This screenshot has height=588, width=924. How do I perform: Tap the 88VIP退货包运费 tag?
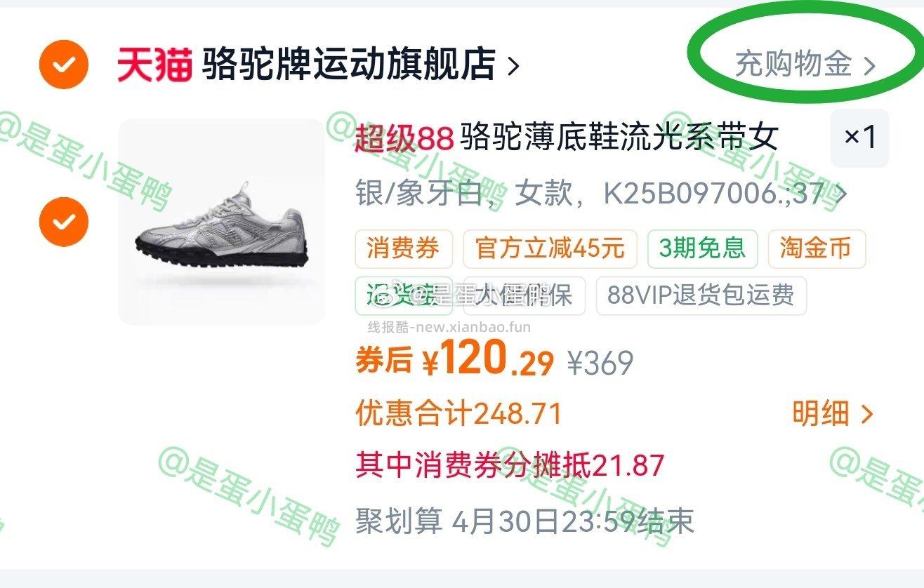click(701, 295)
